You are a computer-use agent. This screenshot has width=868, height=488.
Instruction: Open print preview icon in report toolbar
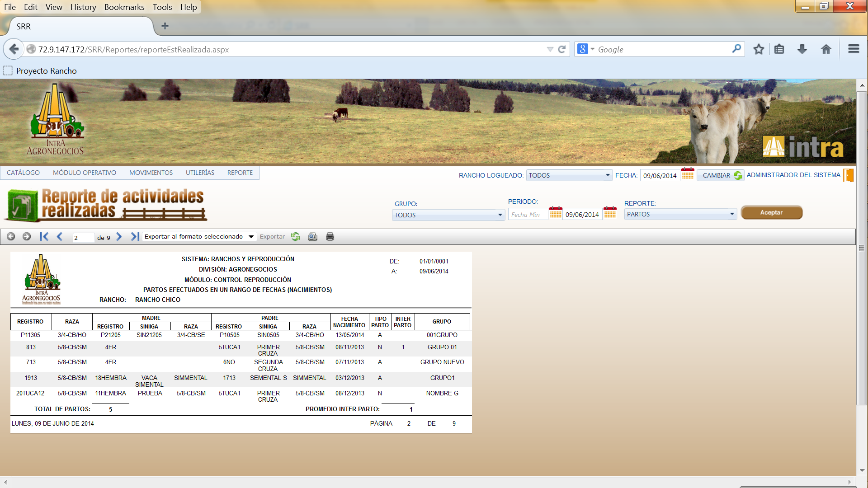[x=312, y=237]
